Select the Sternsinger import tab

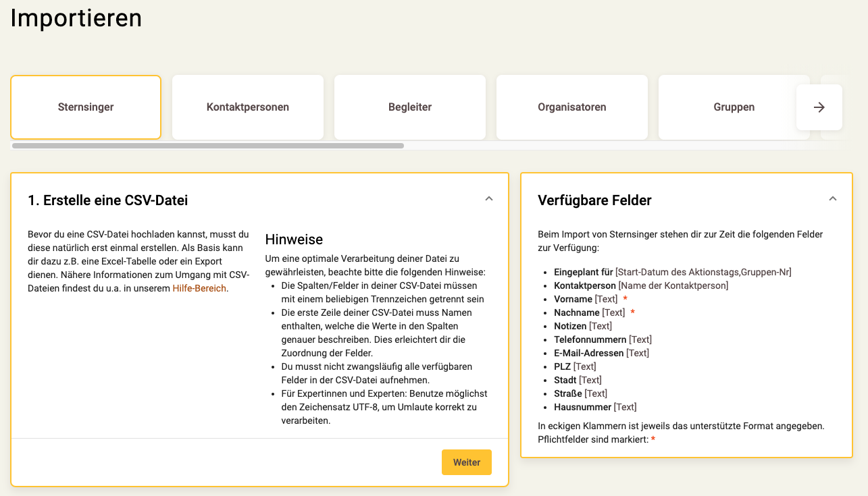(86, 107)
